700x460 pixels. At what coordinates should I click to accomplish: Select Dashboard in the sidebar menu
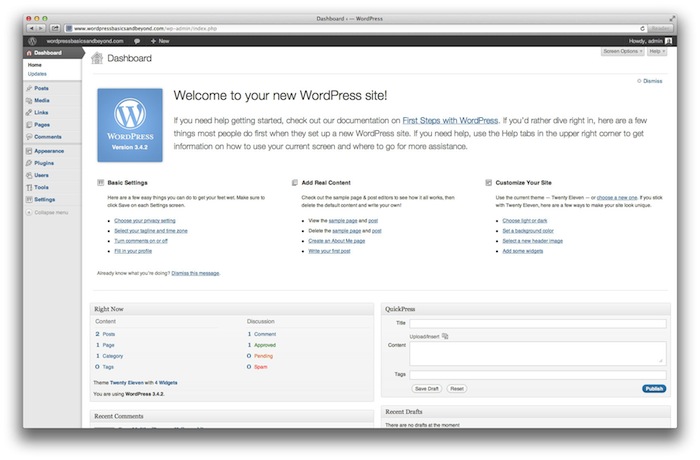[x=52, y=53]
